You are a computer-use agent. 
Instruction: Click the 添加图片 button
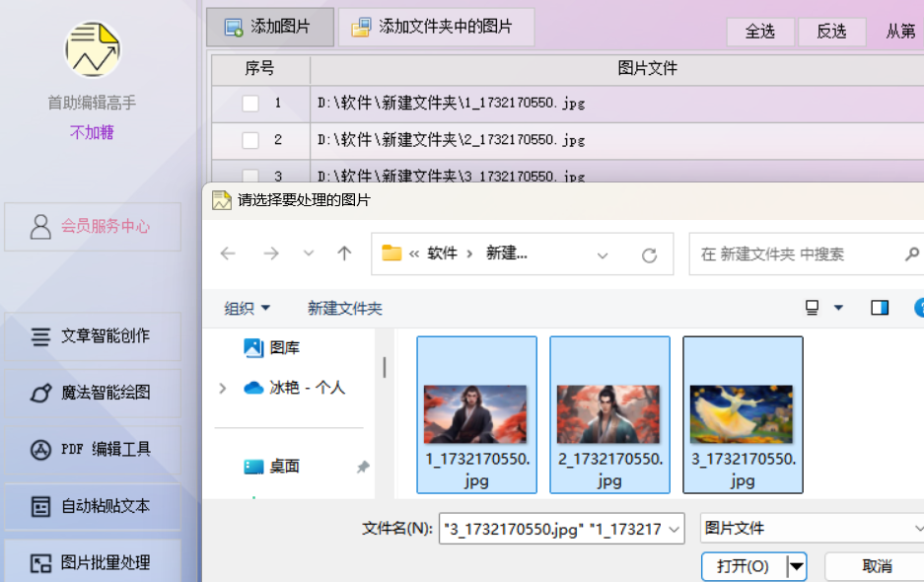(x=270, y=27)
